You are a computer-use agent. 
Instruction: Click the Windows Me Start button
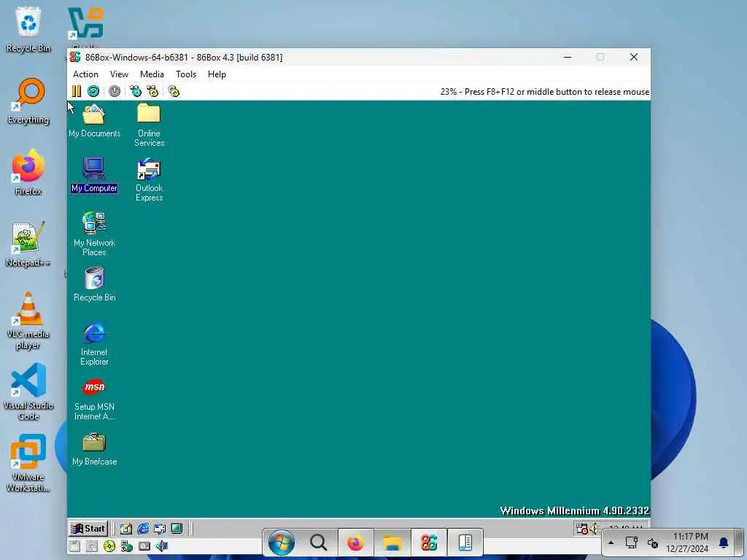[88, 528]
